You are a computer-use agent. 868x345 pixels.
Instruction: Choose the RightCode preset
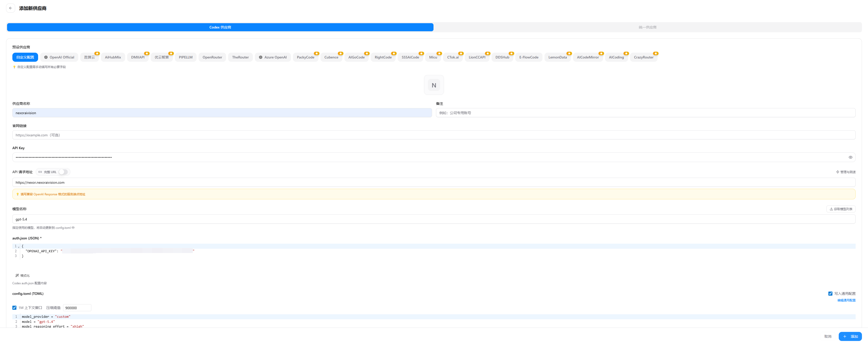383,57
